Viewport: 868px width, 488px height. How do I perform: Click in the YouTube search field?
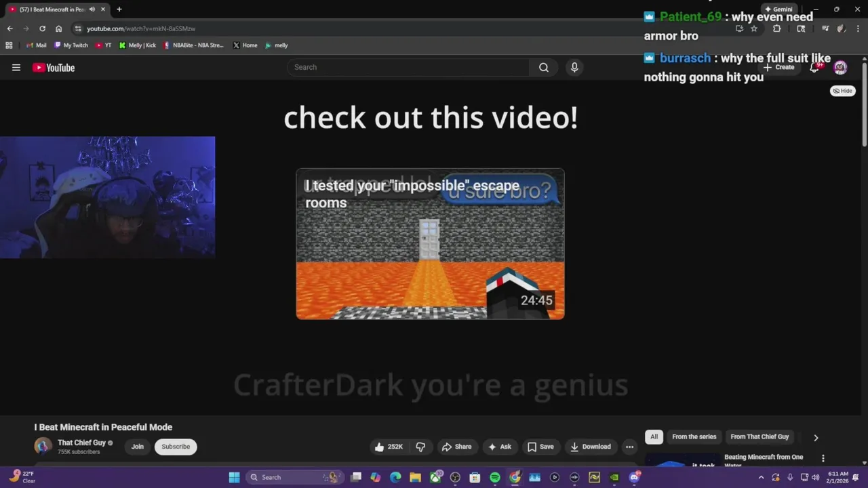tap(408, 67)
